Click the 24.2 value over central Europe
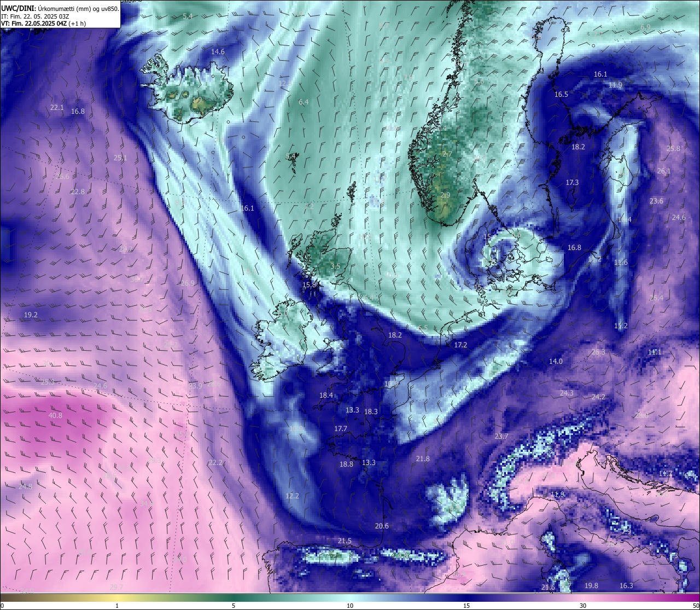Viewport: 700px width, 610px height. (598, 397)
